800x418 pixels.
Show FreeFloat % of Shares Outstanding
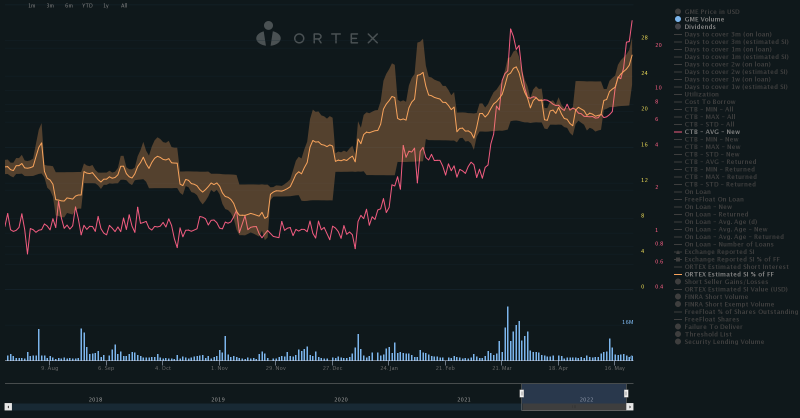[736, 312]
